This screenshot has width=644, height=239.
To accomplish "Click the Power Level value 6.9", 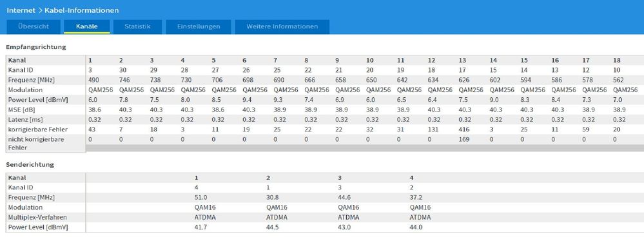I will 340,100.
